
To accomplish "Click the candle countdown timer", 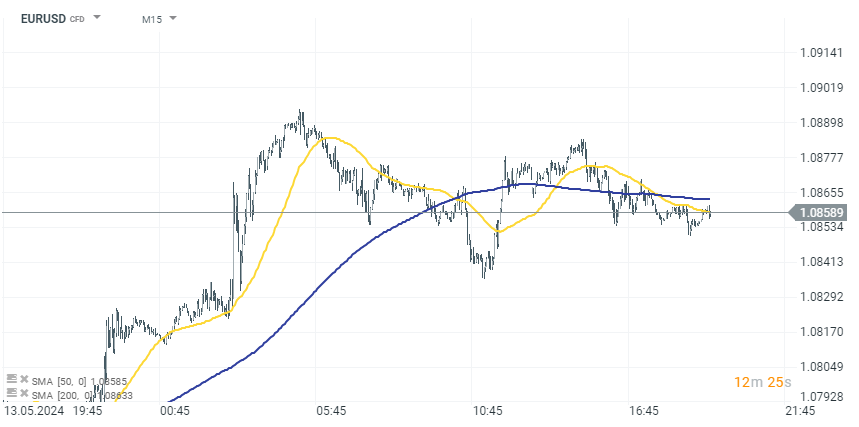I will point(762,382).
